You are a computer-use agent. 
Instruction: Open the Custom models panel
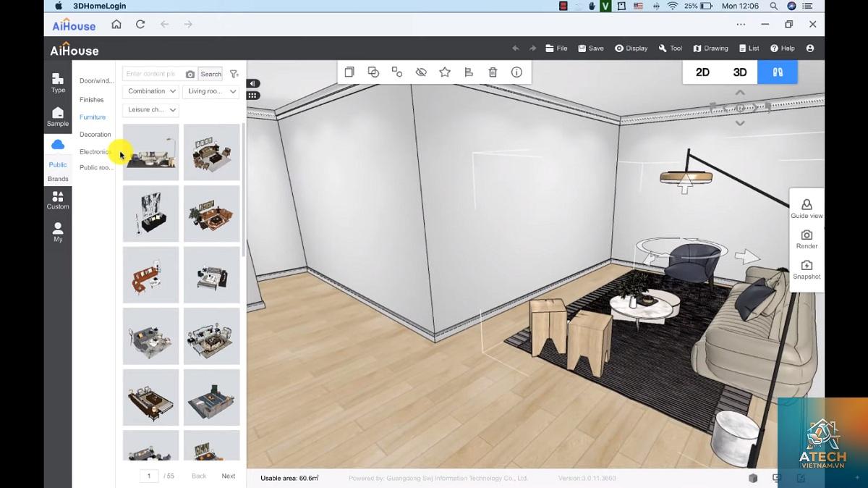click(x=58, y=200)
